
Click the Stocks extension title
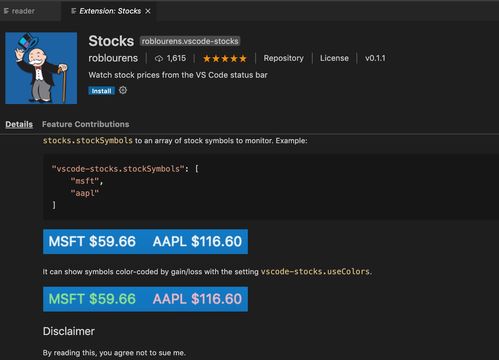(111, 41)
